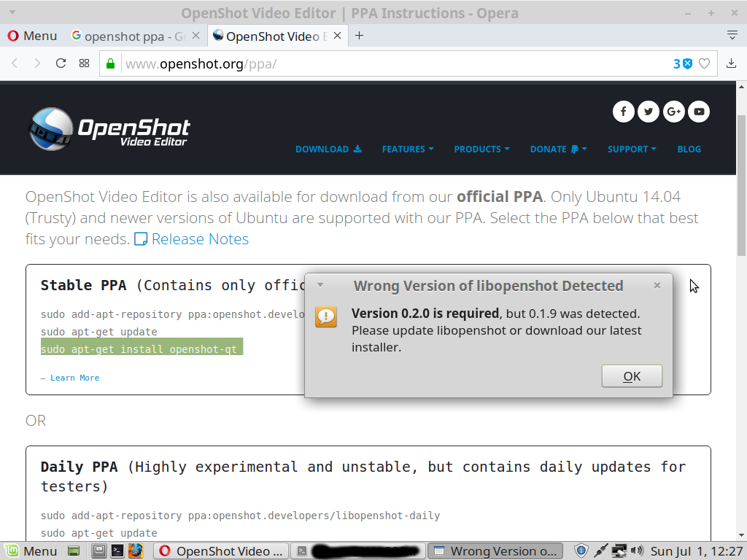Click the show desktop panel icon
Viewport: 747px width, 560px height.
pyautogui.click(x=74, y=551)
